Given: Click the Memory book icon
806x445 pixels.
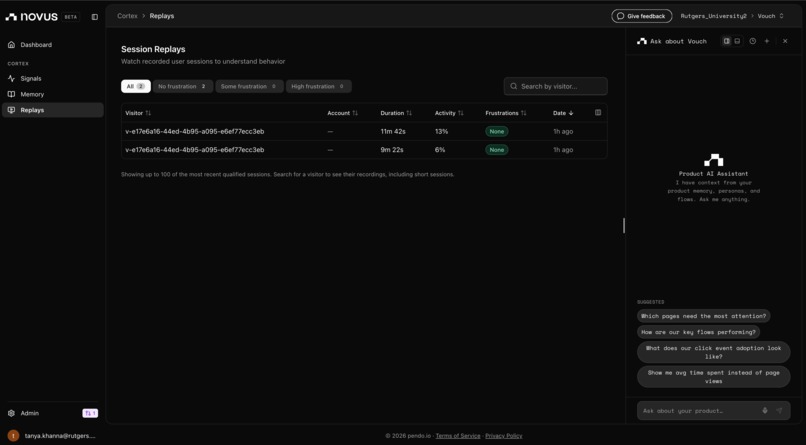Looking at the screenshot, I should [11, 95].
